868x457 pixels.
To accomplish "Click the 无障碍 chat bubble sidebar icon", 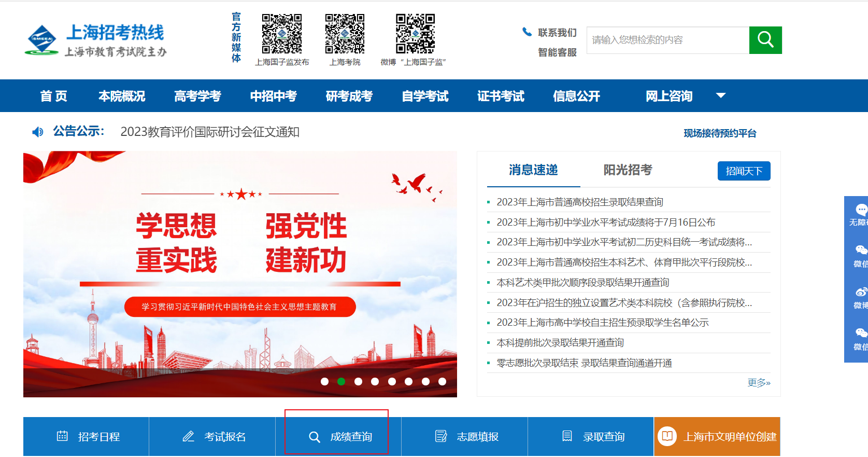I will pyautogui.click(x=861, y=210).
